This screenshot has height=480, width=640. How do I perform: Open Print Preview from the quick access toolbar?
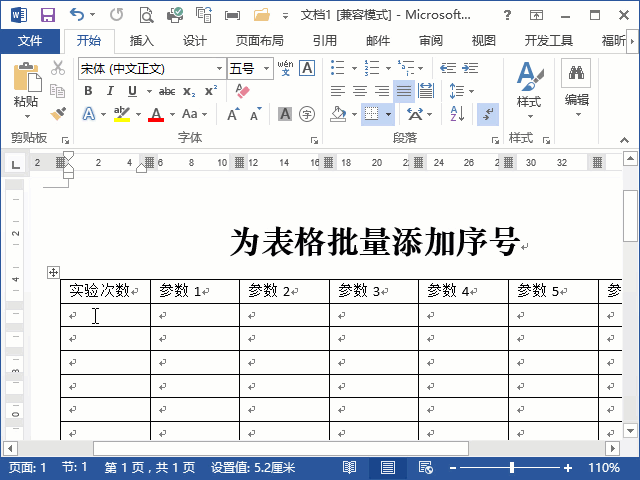click(x=146, y=15)
